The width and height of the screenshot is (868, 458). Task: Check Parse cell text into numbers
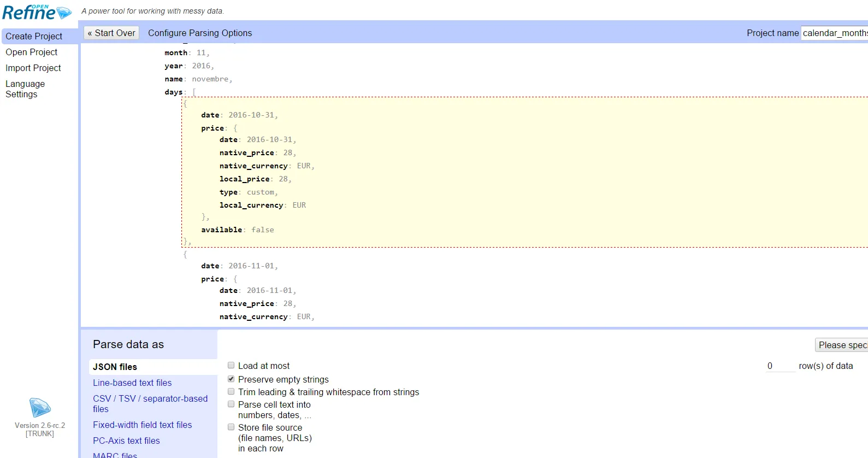231,404
